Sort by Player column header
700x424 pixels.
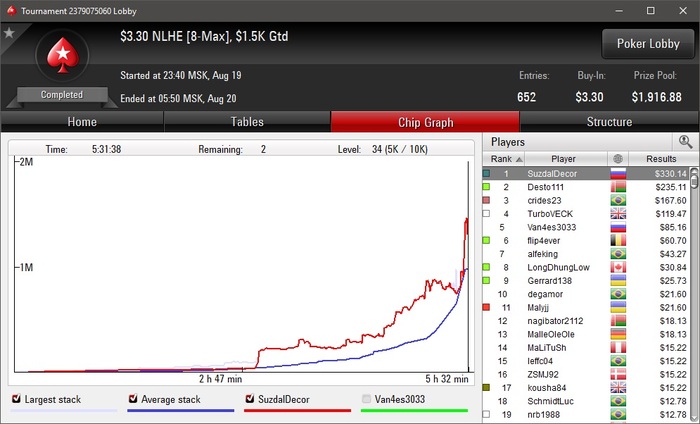[x=566, y=158]
